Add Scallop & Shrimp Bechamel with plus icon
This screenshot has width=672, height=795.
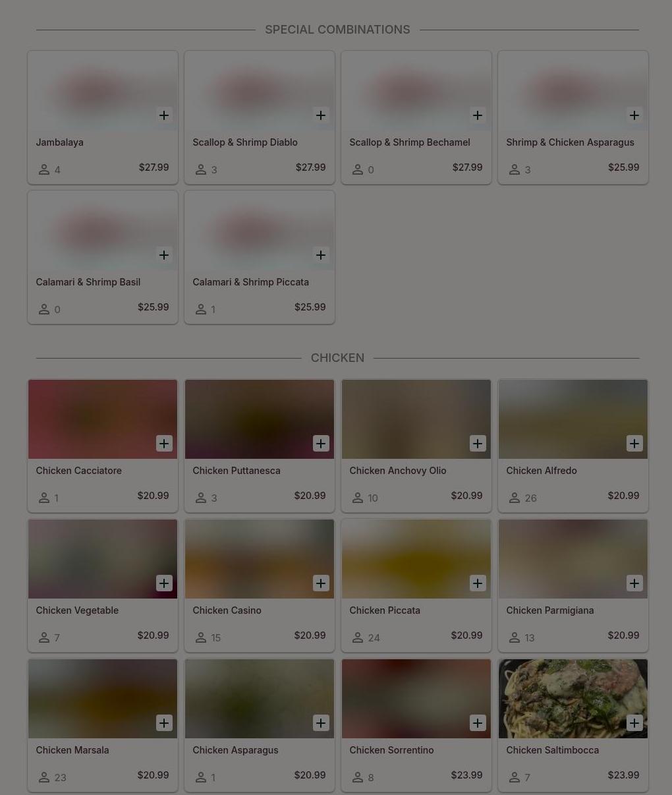[478, 115]
